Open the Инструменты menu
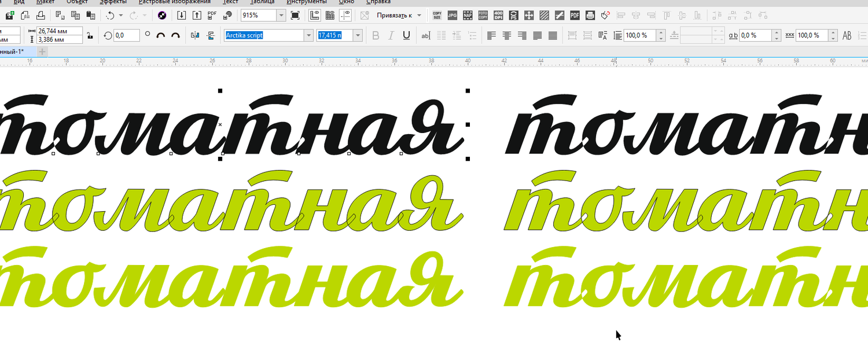Image resolution: width=868 pixels, height=350 pixels. point(306,2)
